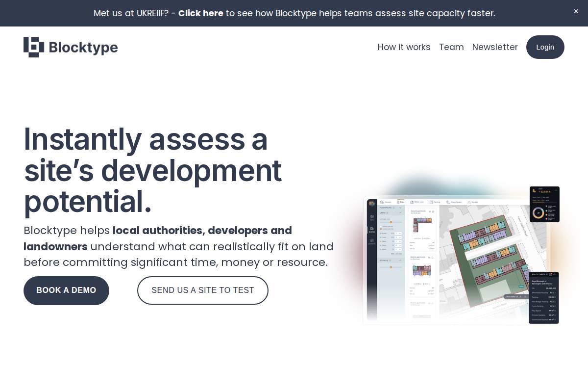Click the 'local authorities, developers and landowners' text
Image resolution: width=588 pixels, height=368 pixels.
[158, 238]
